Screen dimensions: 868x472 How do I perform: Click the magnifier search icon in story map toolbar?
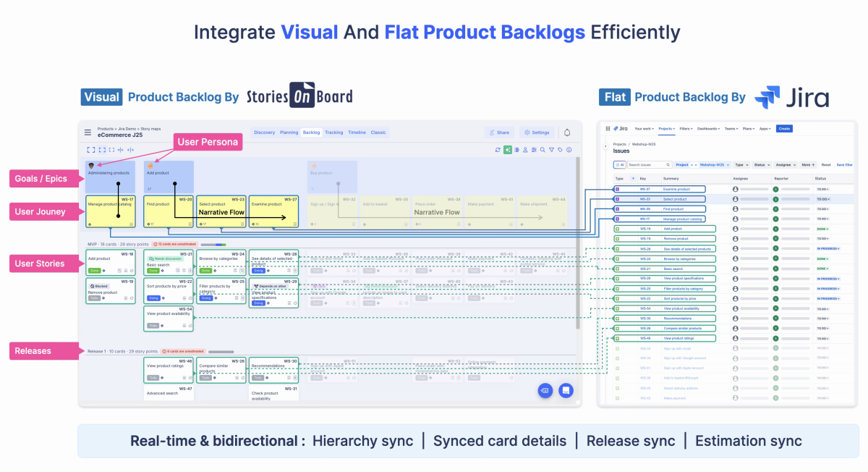tap(542, 150)
